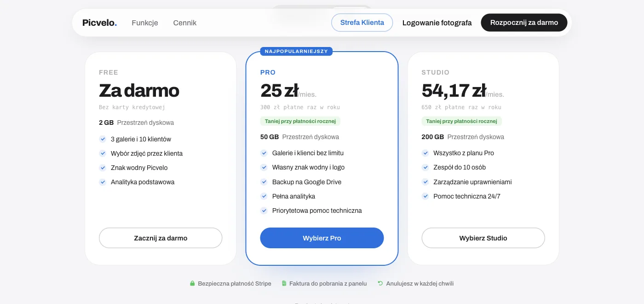Click the NAJPOPULARNIEJSZY badge

point(296,51)
